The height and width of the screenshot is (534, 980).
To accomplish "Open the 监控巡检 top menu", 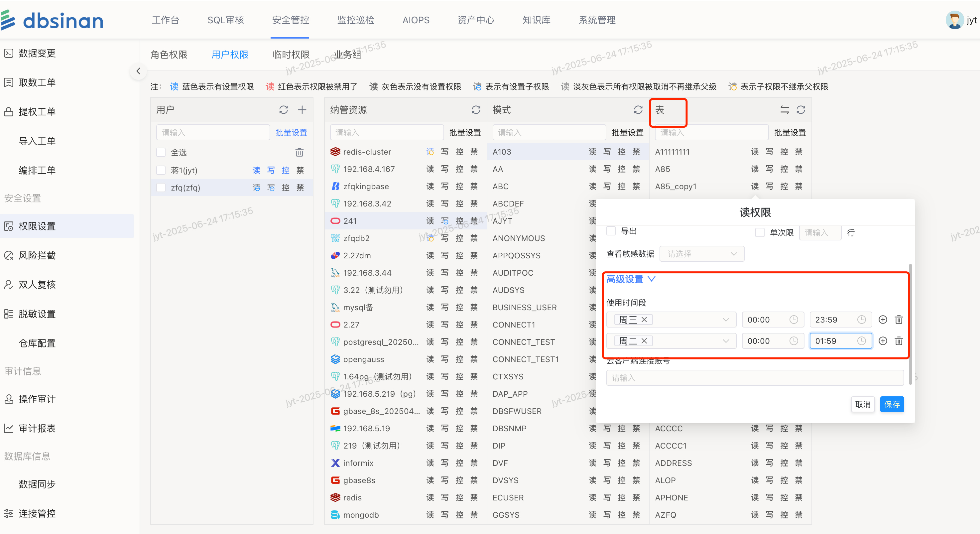I will (x=356, y=20).
